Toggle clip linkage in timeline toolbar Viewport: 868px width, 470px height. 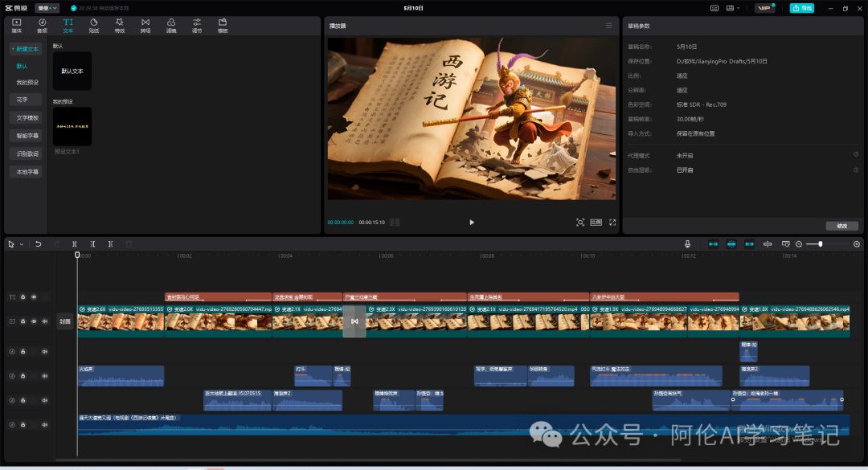(749, 244)
